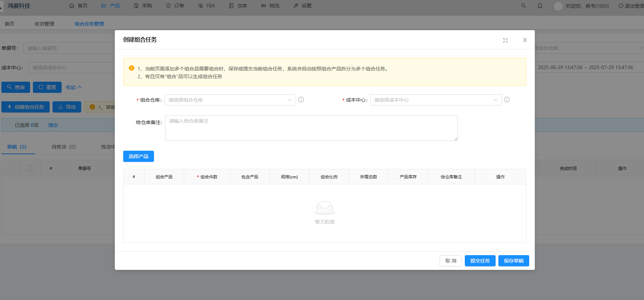Open the 采购 menu in top navigation
This screenshot has width=644, height=300.
pos(143,6)
